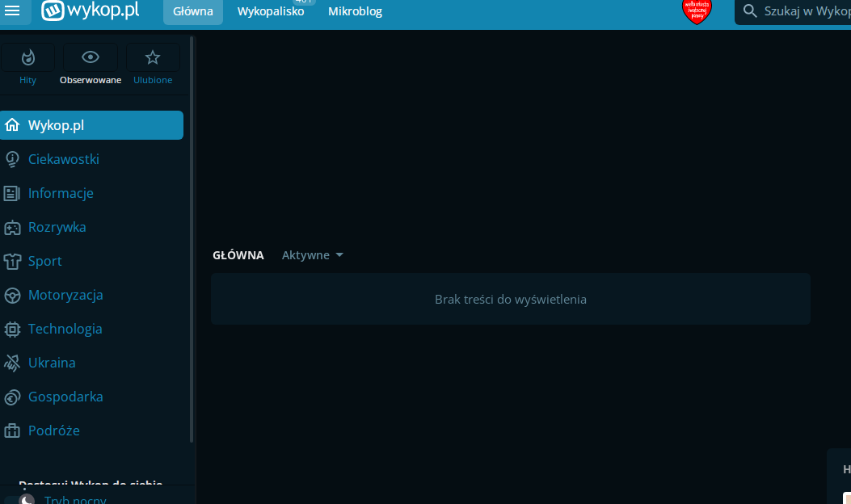The image size is (851, 504).
Task: Open the hamburger menu
Action: click(12, 11)
